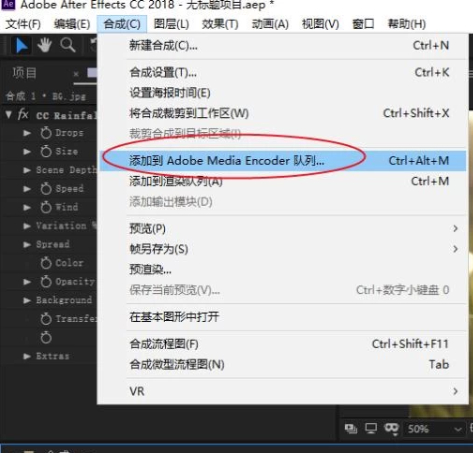Close the open 合成(C) menu
The height and width of the screenshot is (453, 473).
point(122,24)
